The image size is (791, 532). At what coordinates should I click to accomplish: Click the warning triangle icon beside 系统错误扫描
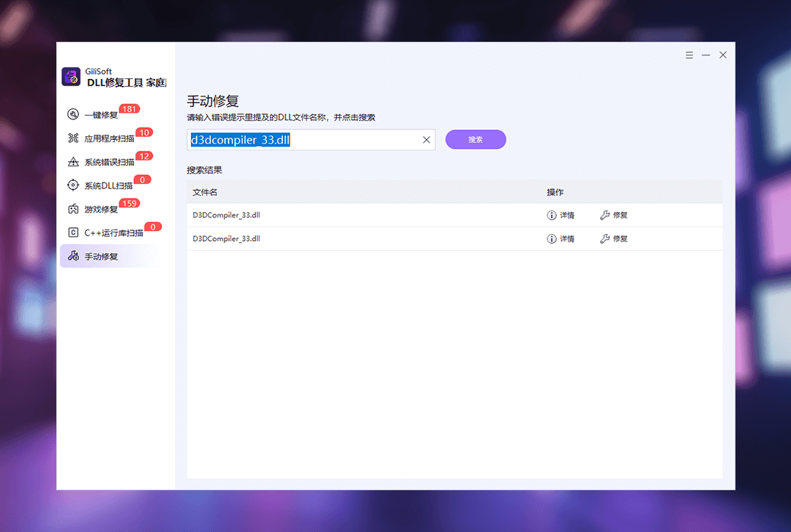[x=73, y=162]
